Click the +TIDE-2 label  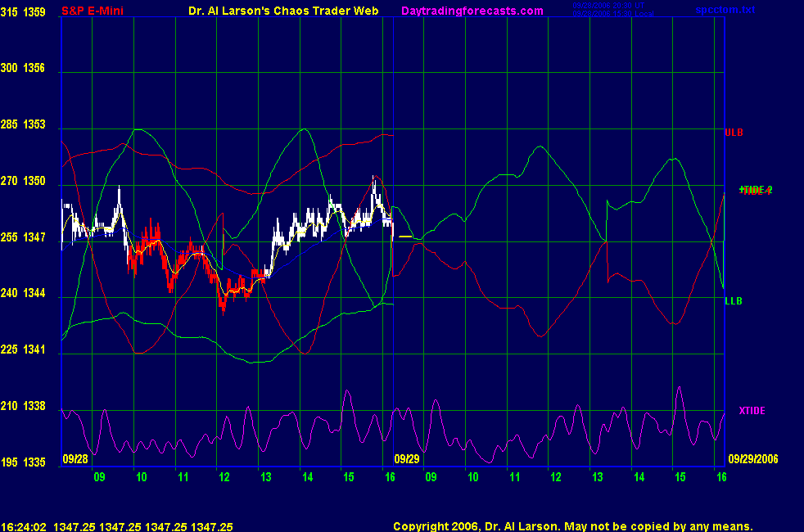click(x=755, y=190)
